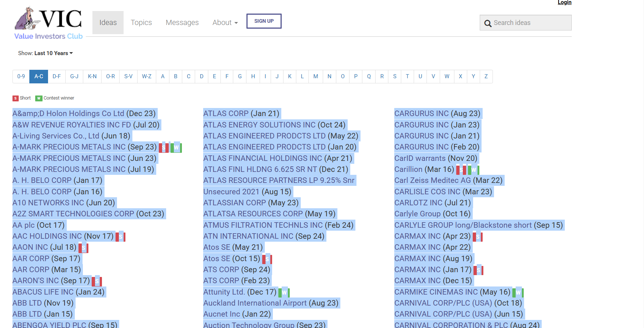Filter ideas by letter Z
The height and width of the screenshot is (328, 644).
click(x=486, y=76)
